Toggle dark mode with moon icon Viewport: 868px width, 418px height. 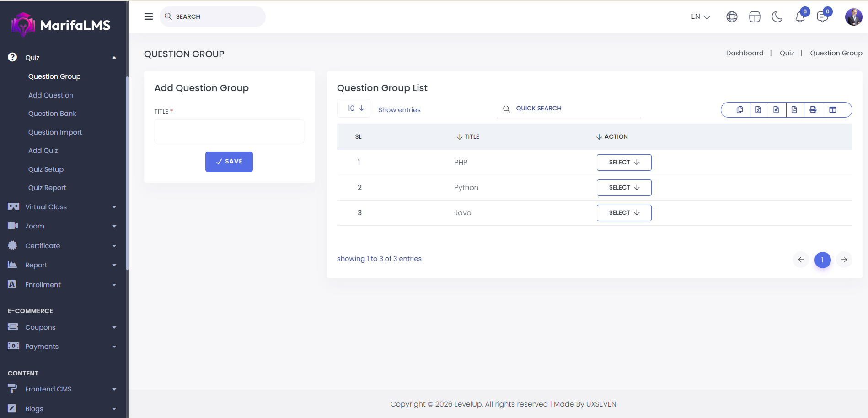pyautogui.click(x=777, y=17)
